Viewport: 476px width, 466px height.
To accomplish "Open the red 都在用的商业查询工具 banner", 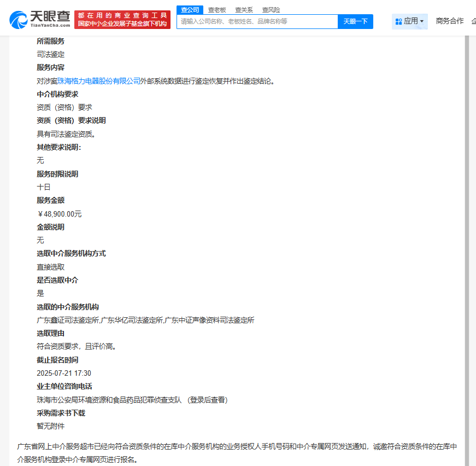I will tap(122, 20).
